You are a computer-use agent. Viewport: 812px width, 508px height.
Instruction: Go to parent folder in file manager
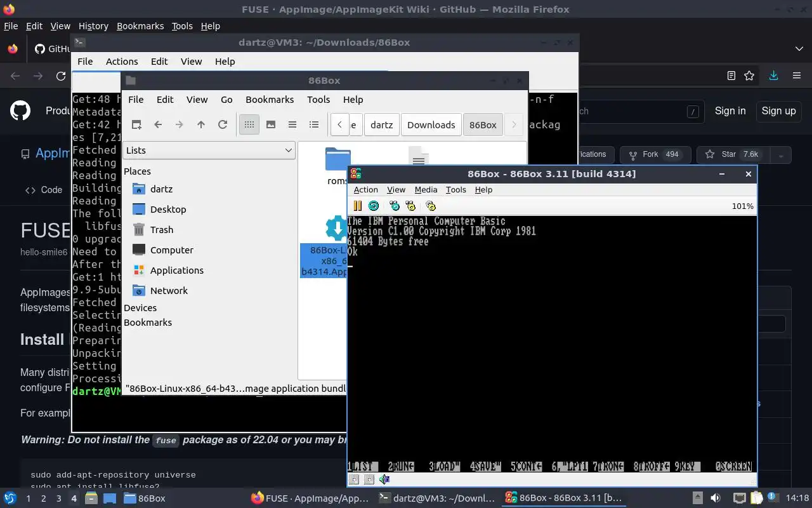click(x=201, y=124)
